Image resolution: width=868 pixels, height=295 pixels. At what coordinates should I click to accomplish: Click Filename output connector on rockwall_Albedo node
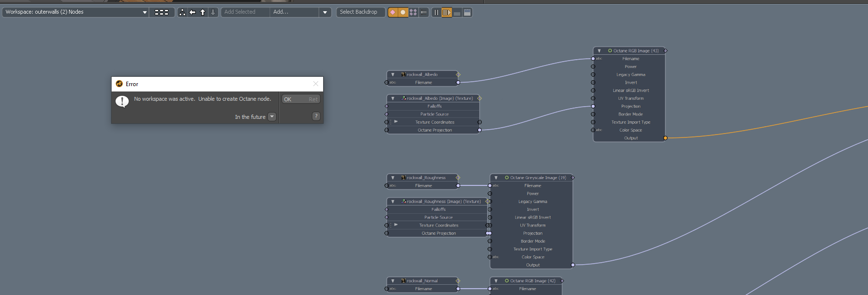(458, 83)
